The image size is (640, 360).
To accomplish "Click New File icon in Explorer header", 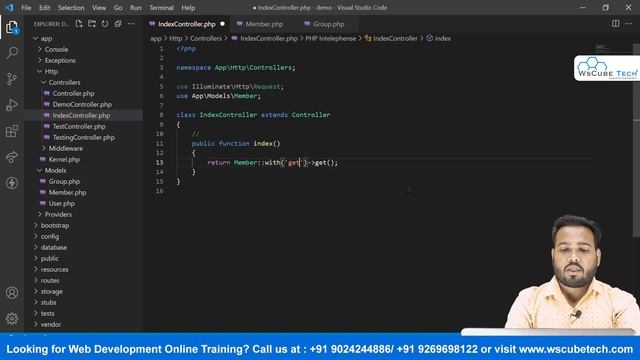I will pos(79,24).
